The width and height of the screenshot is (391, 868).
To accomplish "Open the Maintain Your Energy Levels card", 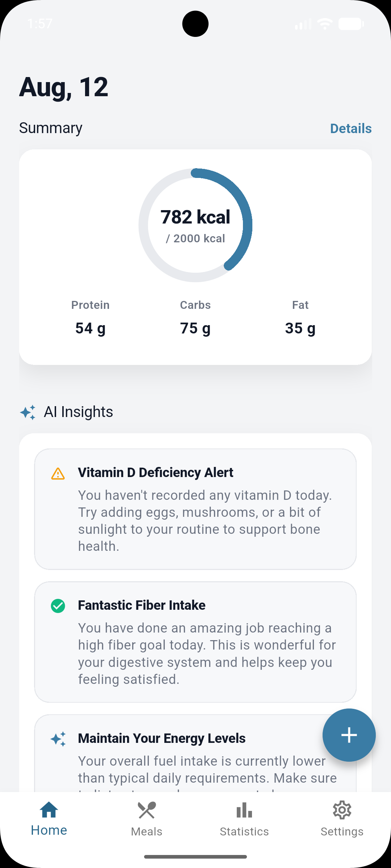I will click(x=195, y=753).
